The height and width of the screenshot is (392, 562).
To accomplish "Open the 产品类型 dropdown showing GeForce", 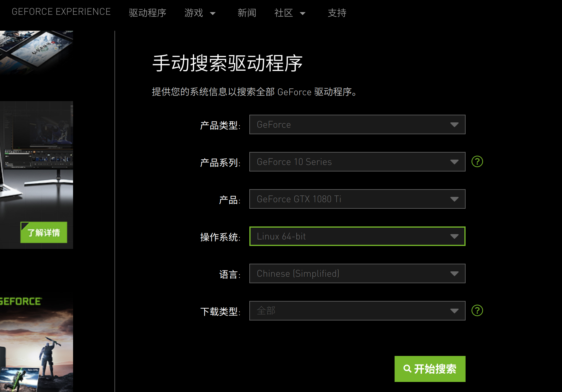I will point(357,124).
